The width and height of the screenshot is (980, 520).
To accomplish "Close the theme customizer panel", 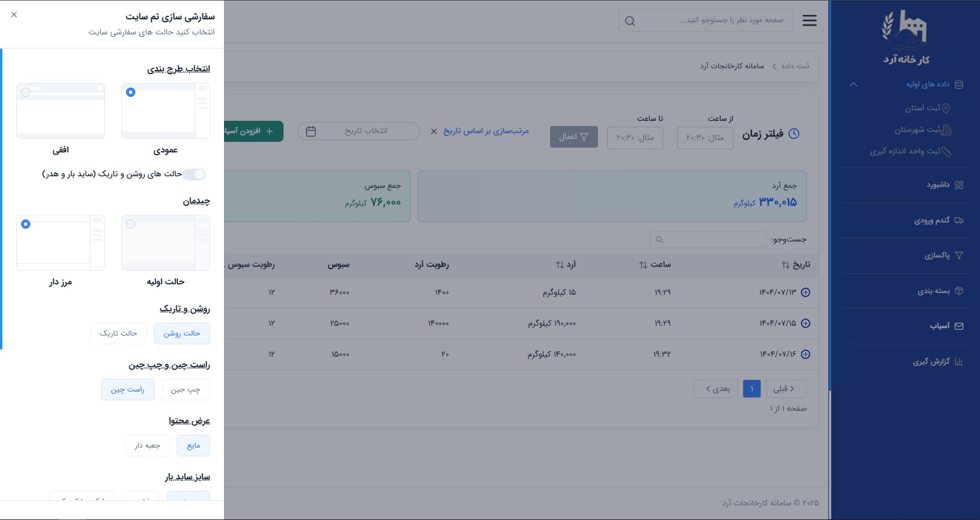I will [x=14, y=15].
